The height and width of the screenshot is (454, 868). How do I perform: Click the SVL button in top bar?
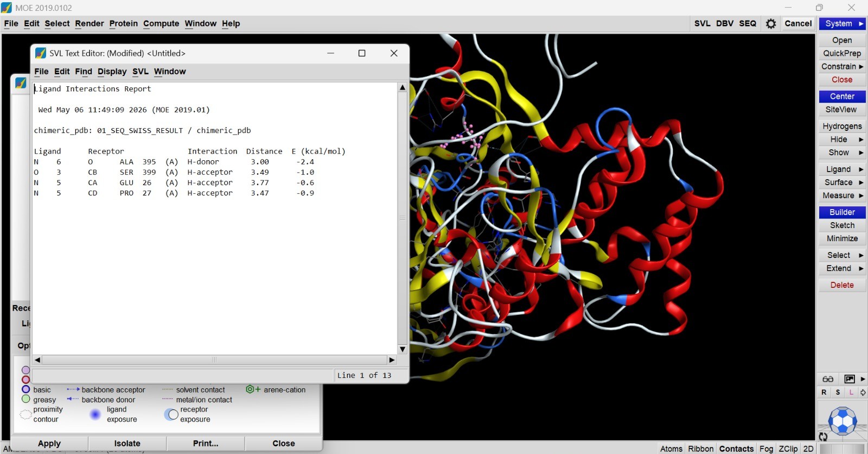[x=702, y=23]
